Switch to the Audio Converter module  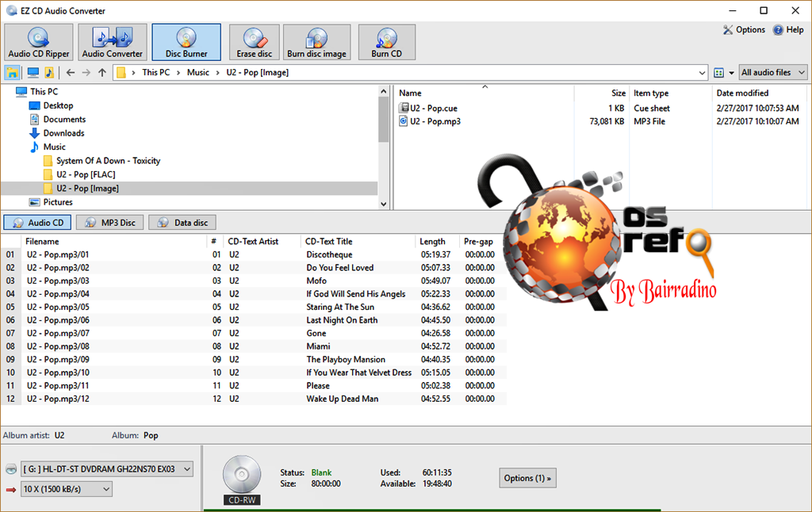113,42
